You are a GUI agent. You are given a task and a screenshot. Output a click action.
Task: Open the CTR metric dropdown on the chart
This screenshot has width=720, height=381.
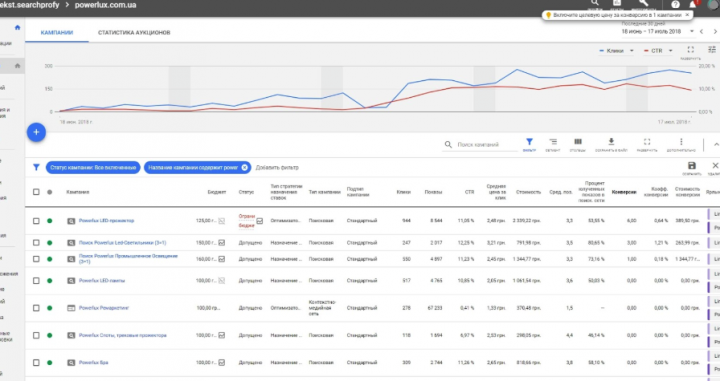[658, 50]
